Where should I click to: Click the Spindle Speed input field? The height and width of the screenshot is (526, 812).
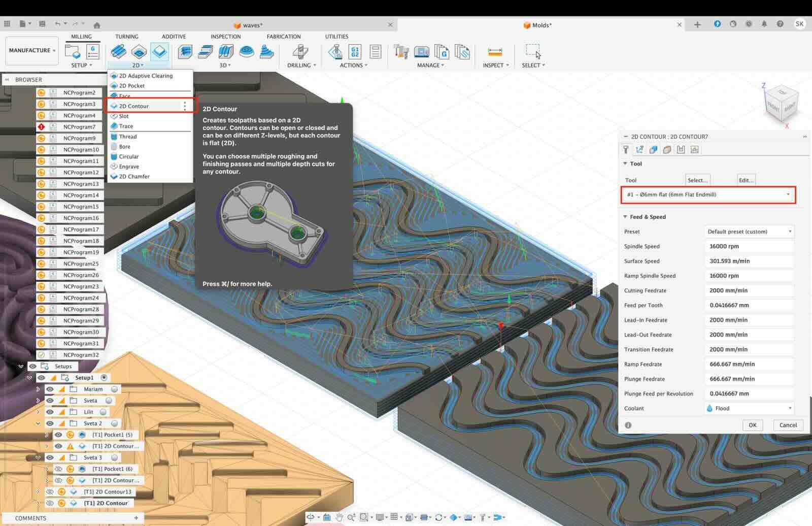[x=749, y=246]
